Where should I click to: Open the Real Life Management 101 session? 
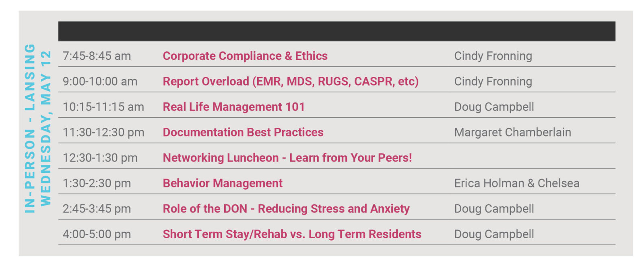coord(233,107)
